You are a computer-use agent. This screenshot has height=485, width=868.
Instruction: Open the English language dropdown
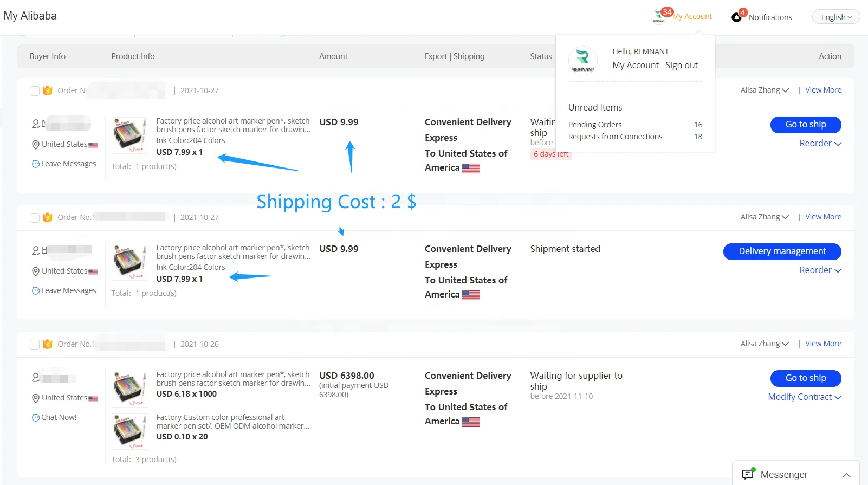click(836, 17)
